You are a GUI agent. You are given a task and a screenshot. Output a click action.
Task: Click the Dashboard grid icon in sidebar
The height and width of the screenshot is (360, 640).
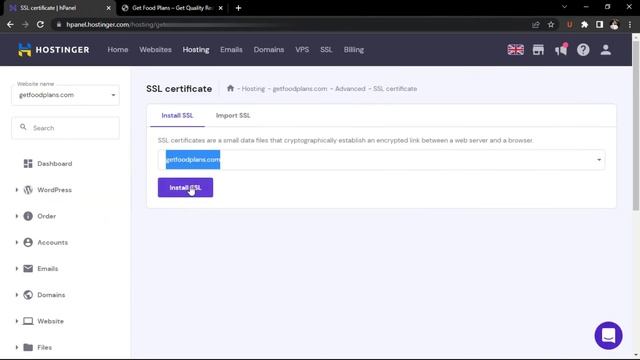[x=28, y=164]
